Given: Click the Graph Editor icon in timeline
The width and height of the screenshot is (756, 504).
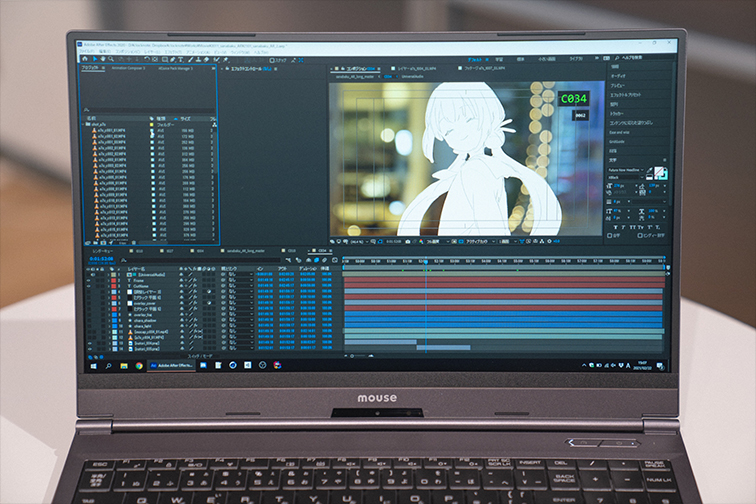Looking at the screenshot, I should (x=335, y=260).
